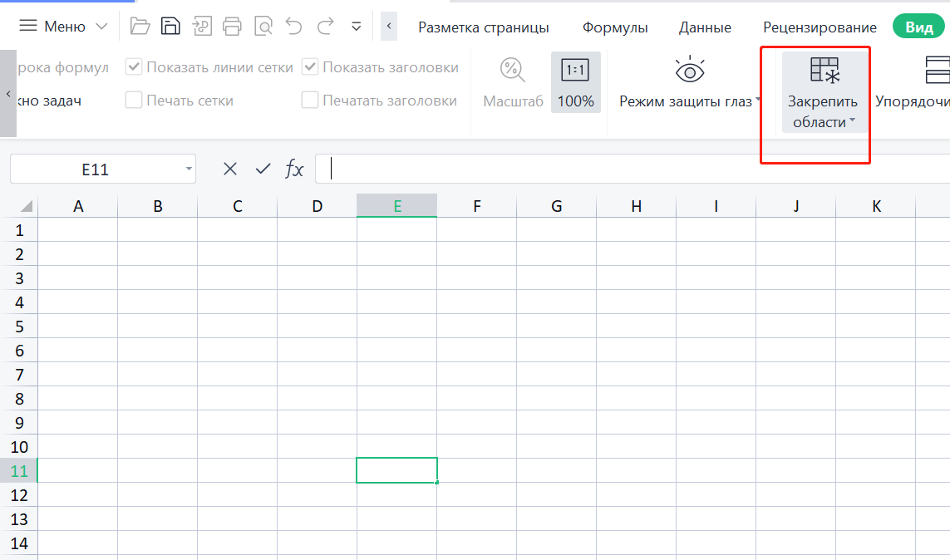Undo the last action

pos(293,26)
